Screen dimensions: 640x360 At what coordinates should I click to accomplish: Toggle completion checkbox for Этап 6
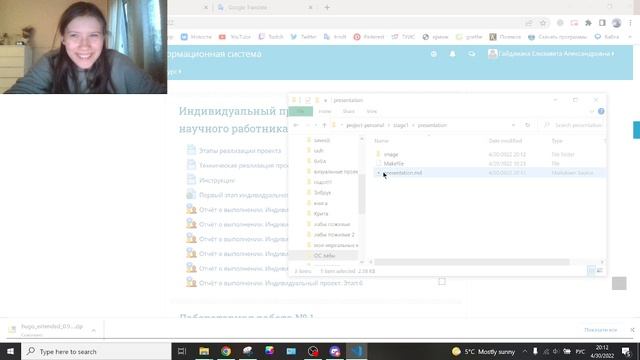click(x=442, y=282)
